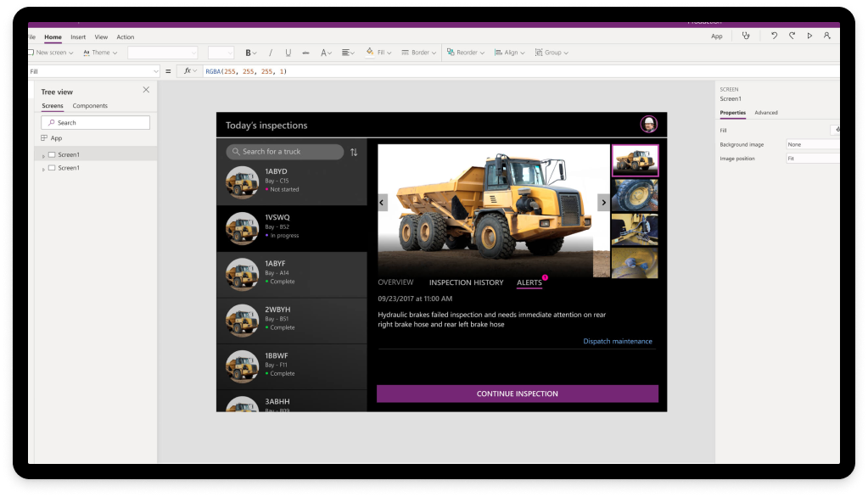The height and width of the screenshot is (497, 868).
Task: Select the bottom truck detail thumbnail
Action: (635, 262)
